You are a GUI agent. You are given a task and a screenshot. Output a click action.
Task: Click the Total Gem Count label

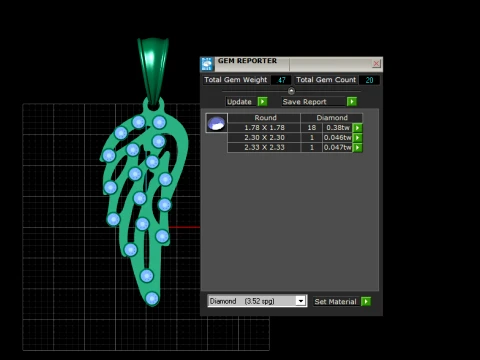pos(326,80)
